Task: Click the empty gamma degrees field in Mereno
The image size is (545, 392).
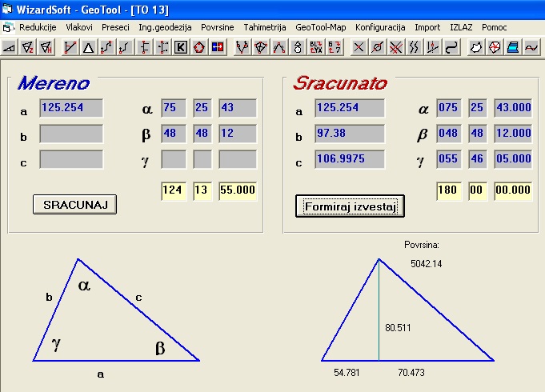Action: coord(173,159)
